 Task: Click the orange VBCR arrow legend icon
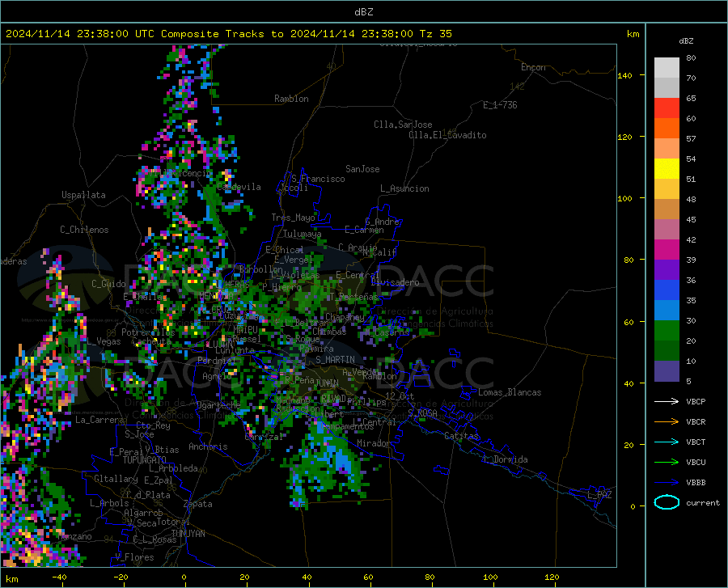pos(667,421)
